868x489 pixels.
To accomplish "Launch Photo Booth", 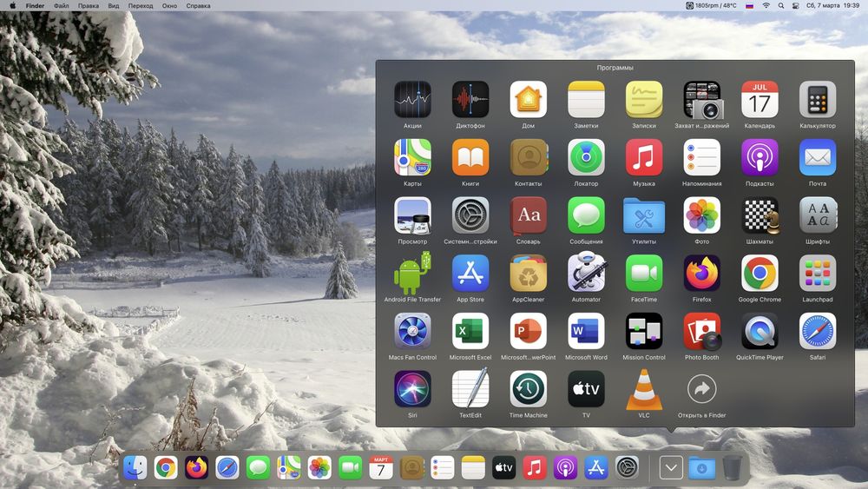I will tap(701, 331).
